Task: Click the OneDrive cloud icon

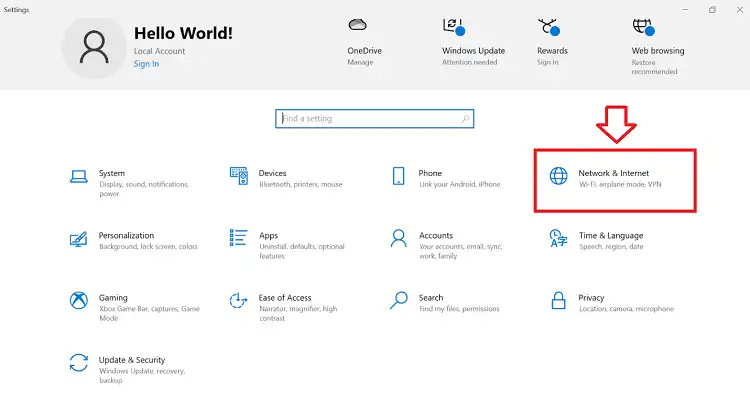Action: tap(357, 24)
